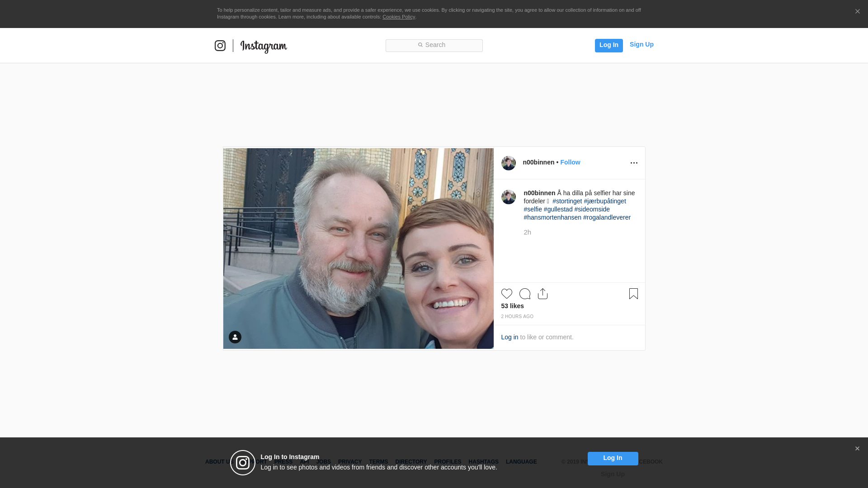Open the Cookies Policy link
Image resolution: width=868 pixels, height=488 pixels.
pos(399,17)
